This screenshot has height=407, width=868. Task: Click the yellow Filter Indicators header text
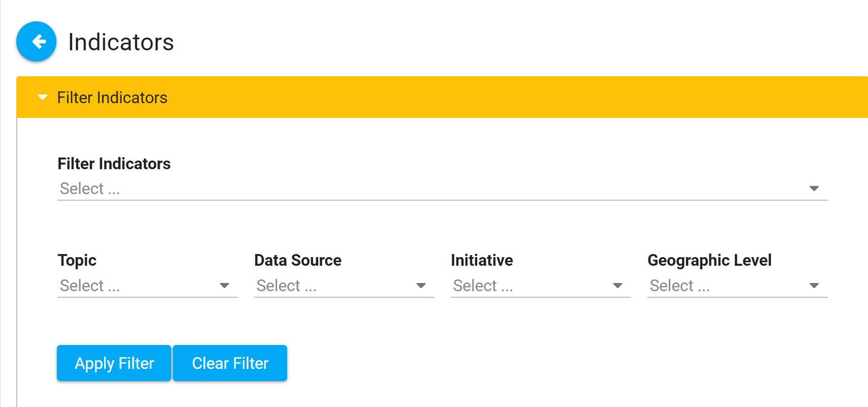112,98
